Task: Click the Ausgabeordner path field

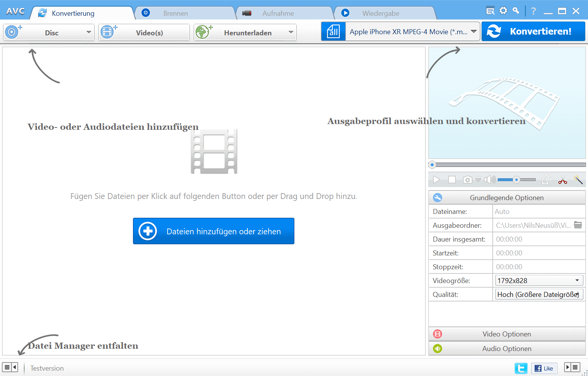Action: (x=533, y=225)
